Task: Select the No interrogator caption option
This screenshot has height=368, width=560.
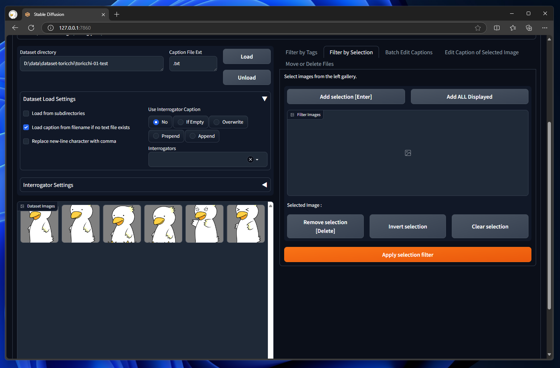Action: [160, 122]
